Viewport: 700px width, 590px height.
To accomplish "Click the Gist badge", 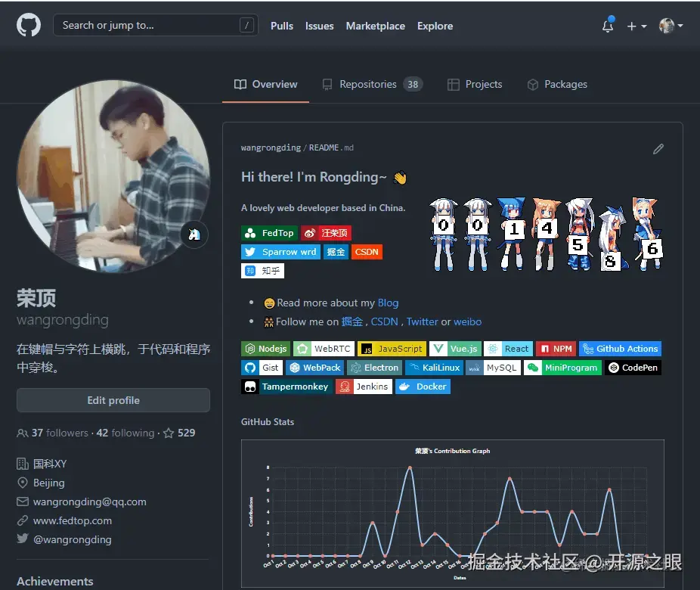I will [262, 368].
